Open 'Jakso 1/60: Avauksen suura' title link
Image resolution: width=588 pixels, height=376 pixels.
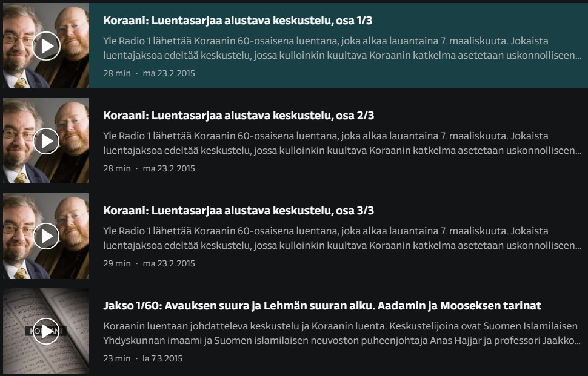click(x=322, y=306)
